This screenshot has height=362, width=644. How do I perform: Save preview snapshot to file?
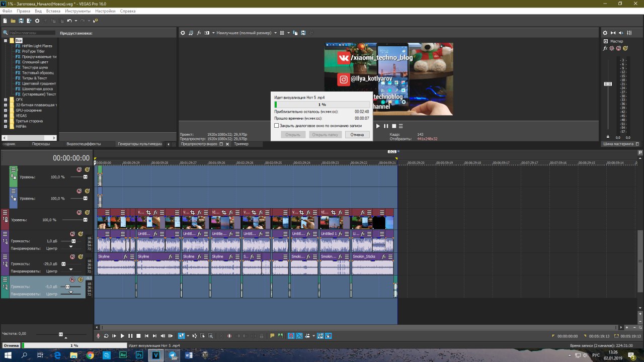pyautogui.click(x=303, y=33)
